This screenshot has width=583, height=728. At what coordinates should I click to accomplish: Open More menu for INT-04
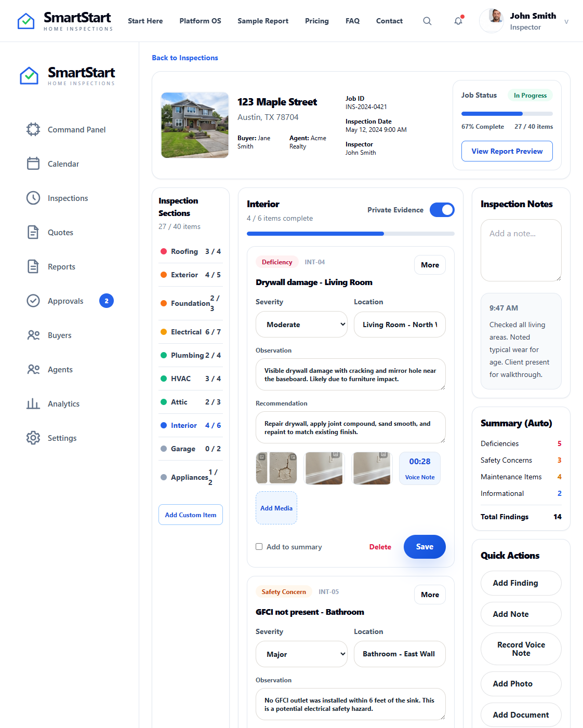pyautogui.click(x=430, y=265)
